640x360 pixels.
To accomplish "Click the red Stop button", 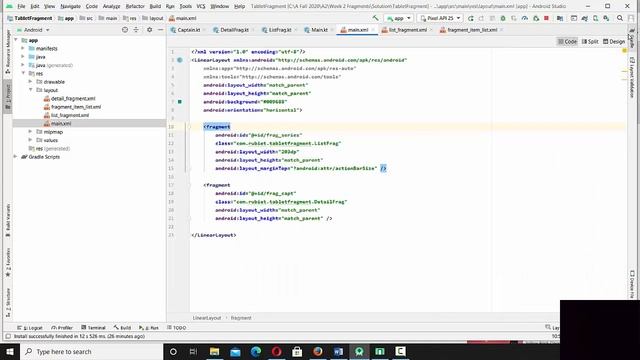I will (x=546, y=18).
